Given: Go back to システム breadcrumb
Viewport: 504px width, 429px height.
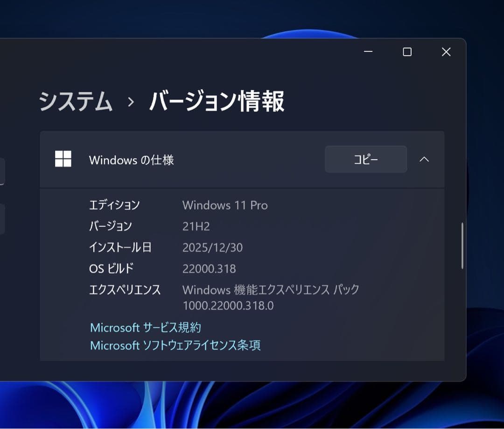Looking at the screenshot, I should tap(76, 102).
